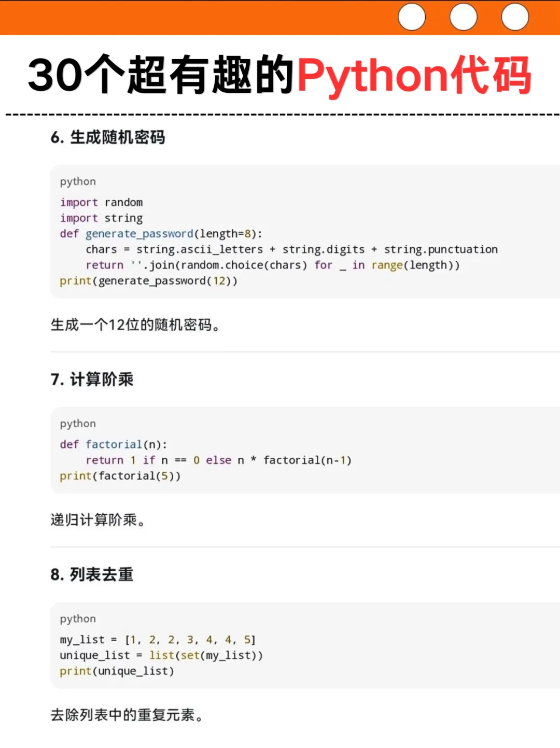Click the python label of list dedupe block
Screen dimensions: 560x748
tap(78, 619)
